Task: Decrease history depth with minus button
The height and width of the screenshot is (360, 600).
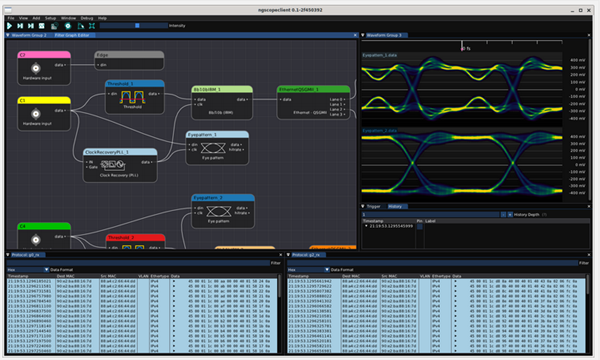Action: tap(503, 215)
